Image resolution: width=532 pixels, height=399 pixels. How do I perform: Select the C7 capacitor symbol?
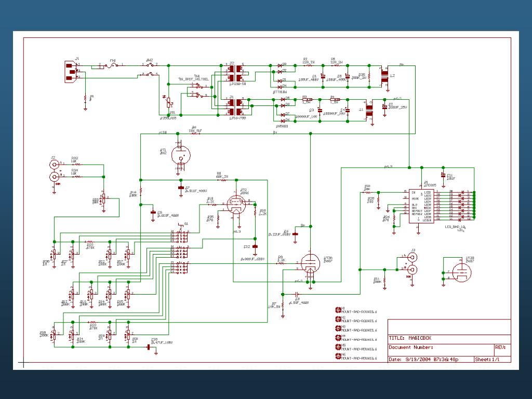coord(181,187)
